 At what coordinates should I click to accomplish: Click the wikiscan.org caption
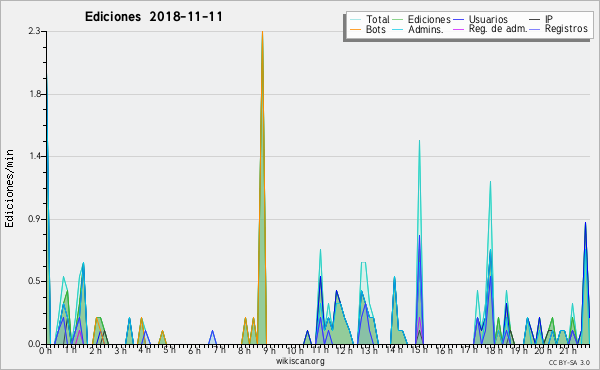300,361
